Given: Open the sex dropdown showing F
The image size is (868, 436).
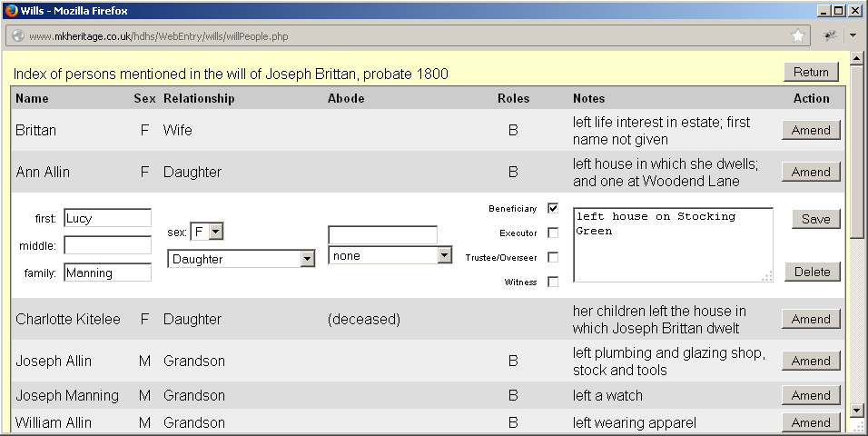Looking at the screenshot, I should 207,232.
